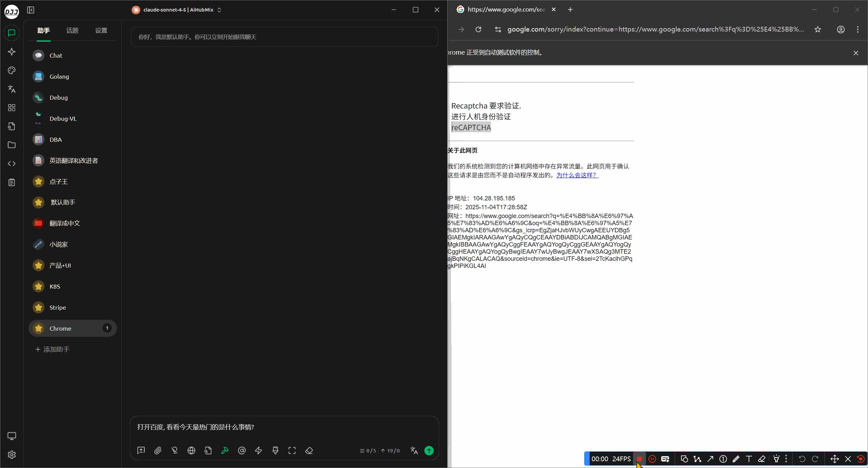This screenshot has width=868, height=468.
Task: Click the attach file paperclip icon
Action: [x=158, y=450]
